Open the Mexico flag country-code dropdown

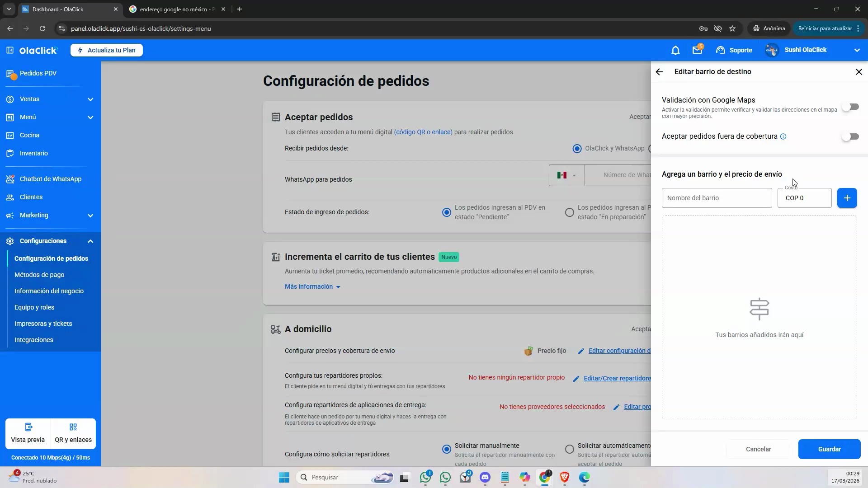tap(566, 175)
